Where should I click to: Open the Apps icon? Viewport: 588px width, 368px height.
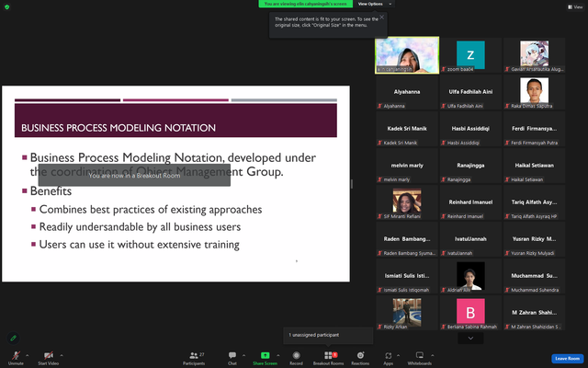click(388, 355)
